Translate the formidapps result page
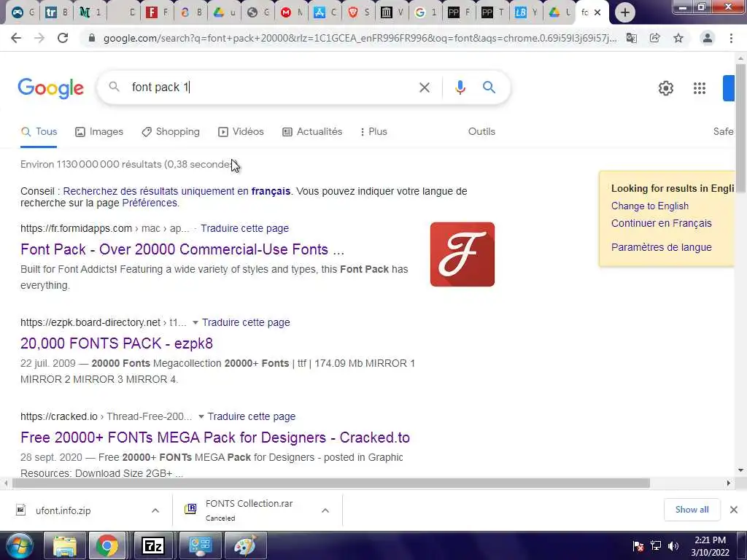Viewport: 747px width, 560px height. (x=244, y=228)
